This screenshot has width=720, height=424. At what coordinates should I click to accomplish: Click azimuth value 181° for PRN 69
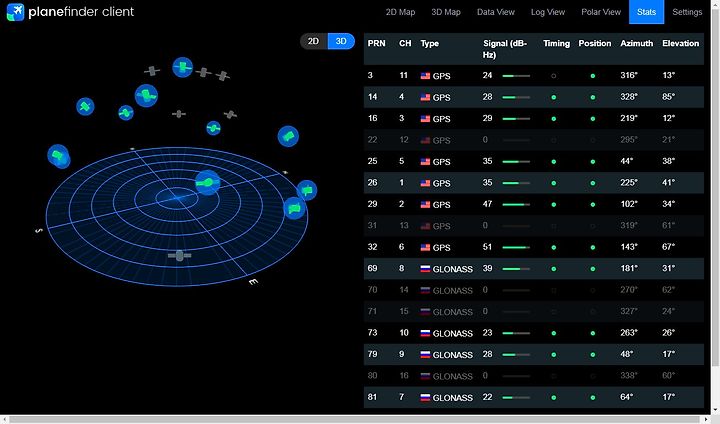click(629, 268)
